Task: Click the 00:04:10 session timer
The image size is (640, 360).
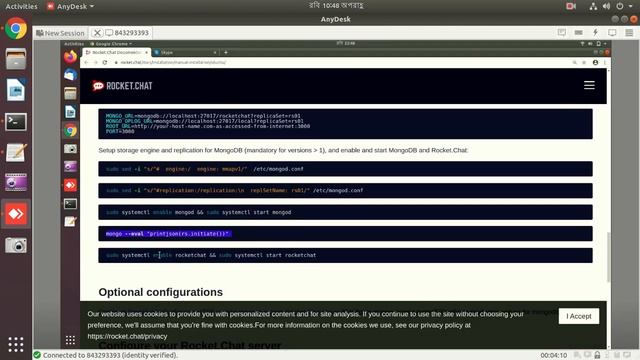Action: pos(553,356)
